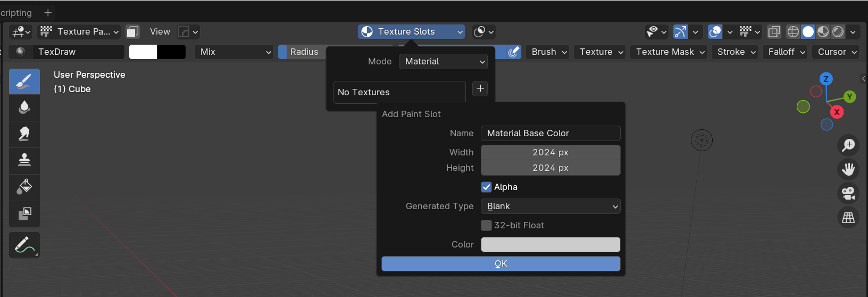Select the Fill bucket tool
The image size is (868, 297).
point(24,187)
